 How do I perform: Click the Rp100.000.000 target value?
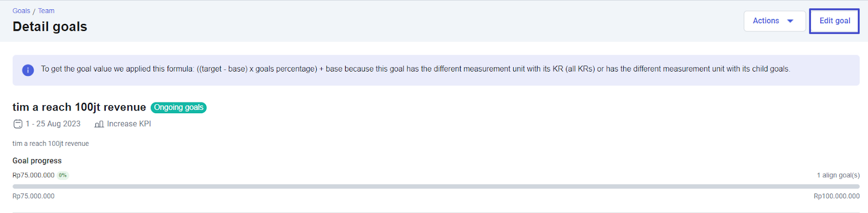point(837,196)
